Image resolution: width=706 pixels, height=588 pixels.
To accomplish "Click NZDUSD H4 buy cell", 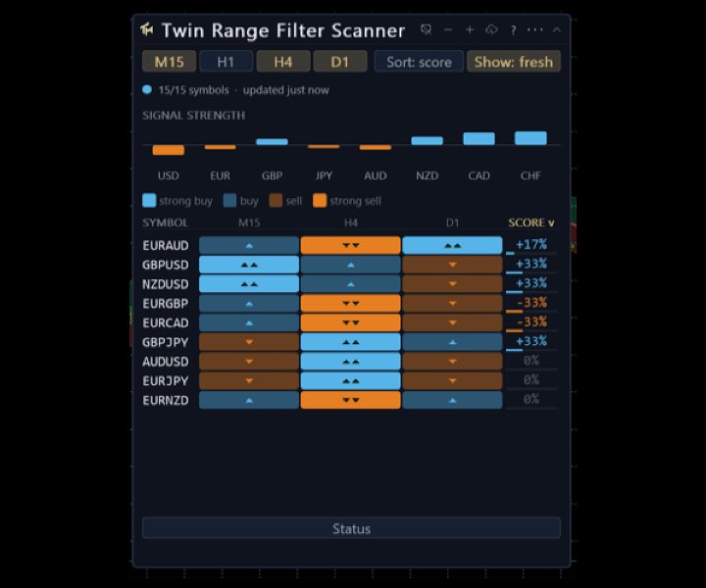I will pos(351,284).
